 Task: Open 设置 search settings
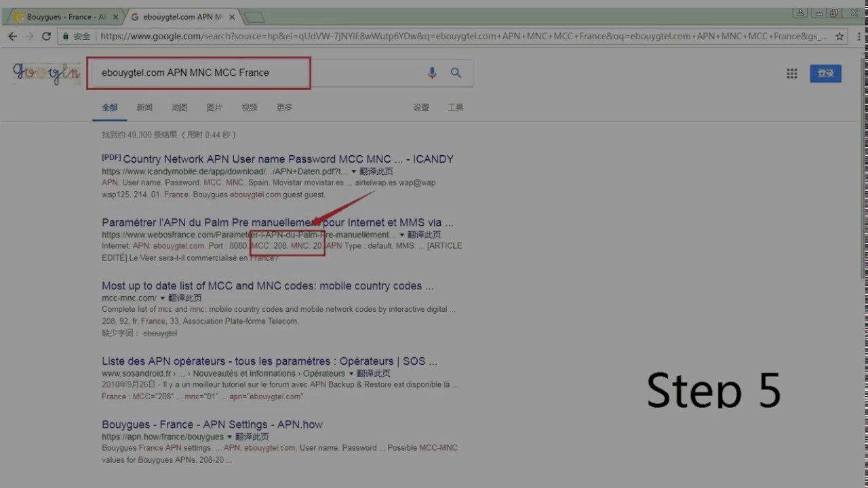pyautogui.click(x=422, y=107)
